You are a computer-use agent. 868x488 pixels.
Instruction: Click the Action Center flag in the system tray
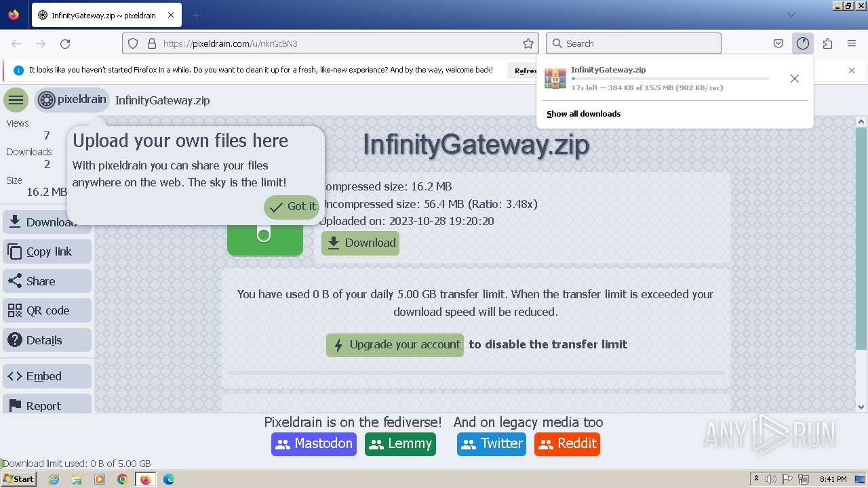[x=788, y=479]
